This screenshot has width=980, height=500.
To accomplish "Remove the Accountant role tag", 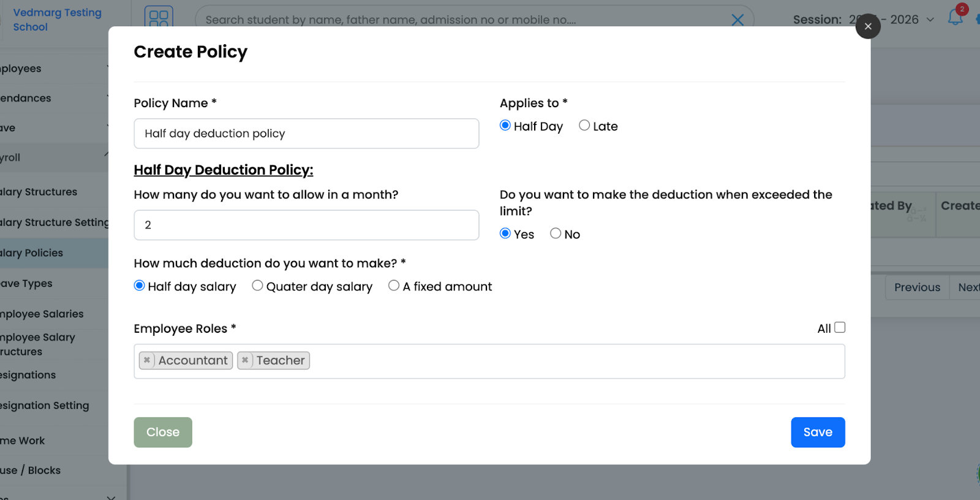I will click(x=147, y=360).
